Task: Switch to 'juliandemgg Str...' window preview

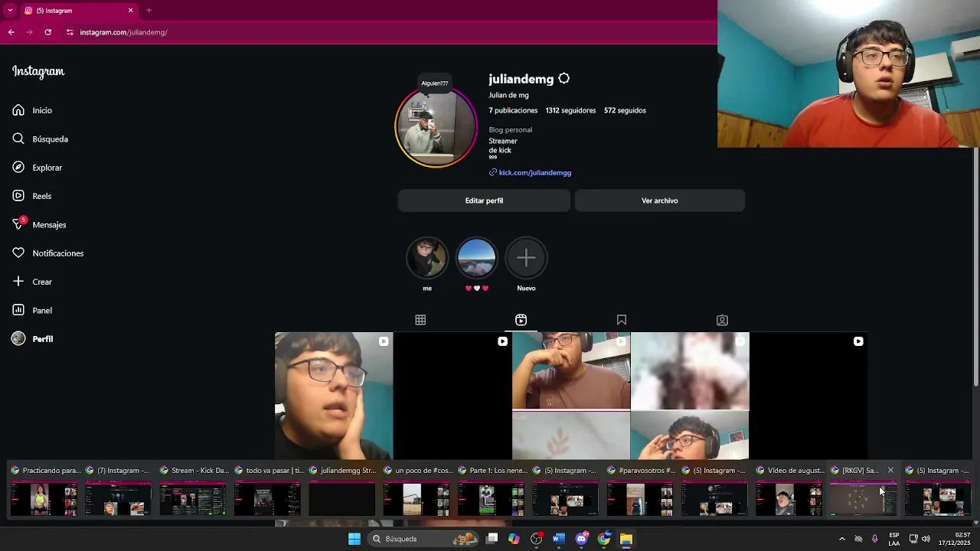Action: click(341, 492)
